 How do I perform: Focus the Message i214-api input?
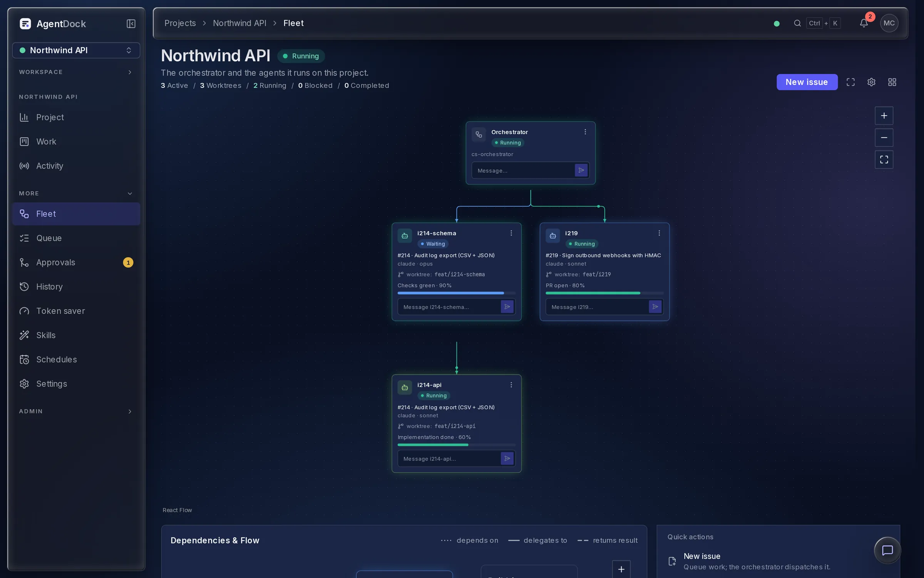pos(449,459)
